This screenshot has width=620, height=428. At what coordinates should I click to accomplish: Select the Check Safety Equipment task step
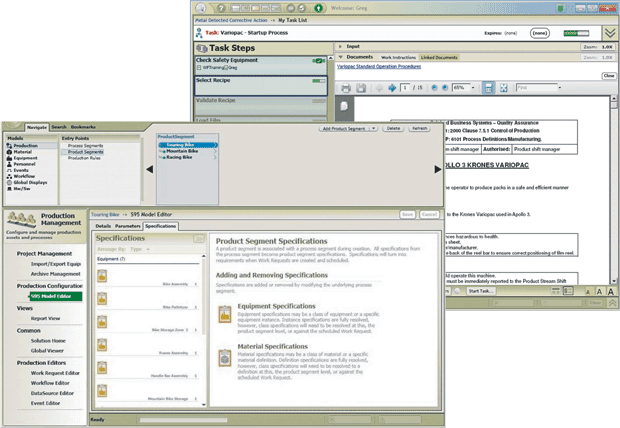[x=261, y=65]
